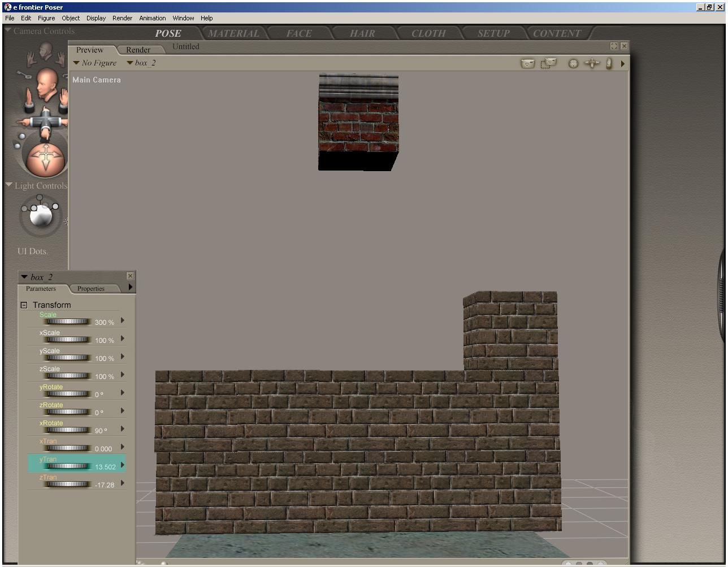
Task: Click the Area Render camera icon
Action: point(548,63)
